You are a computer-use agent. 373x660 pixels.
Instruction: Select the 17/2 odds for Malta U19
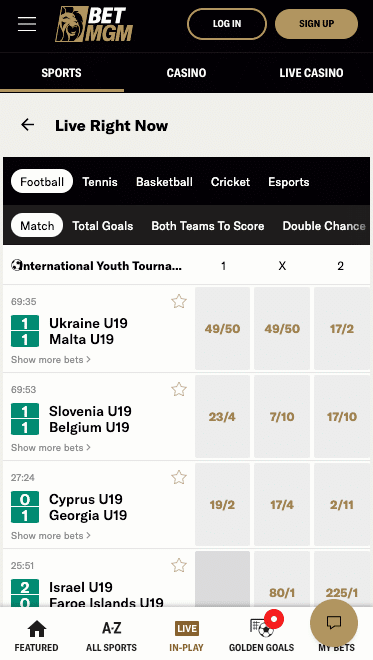tap(342, 329)
